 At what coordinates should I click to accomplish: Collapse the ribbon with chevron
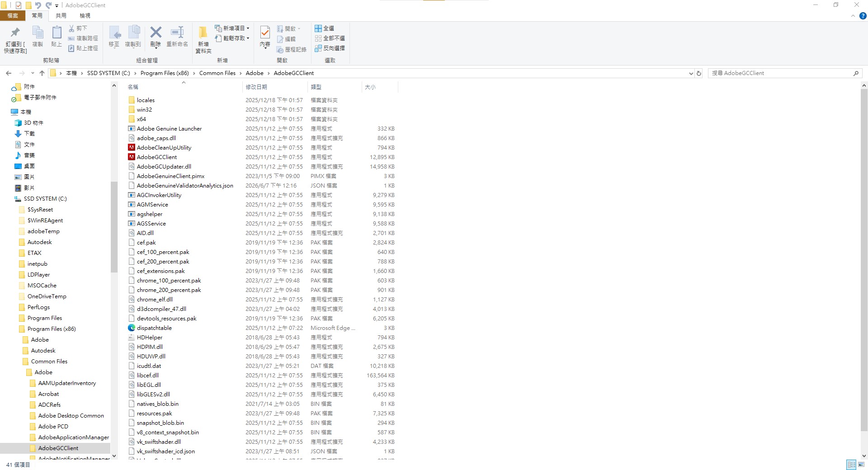(853, 16)
